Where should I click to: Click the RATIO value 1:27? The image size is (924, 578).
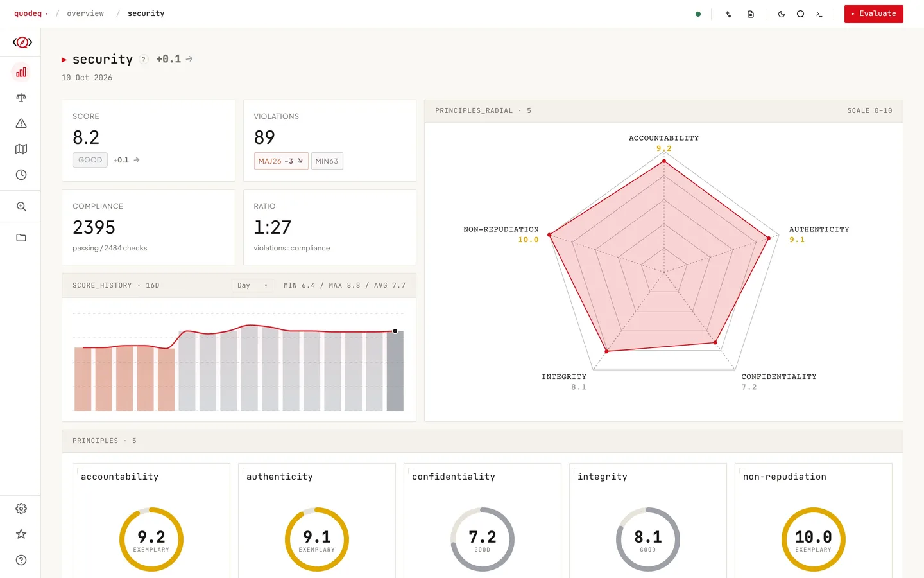pos(273,227)
